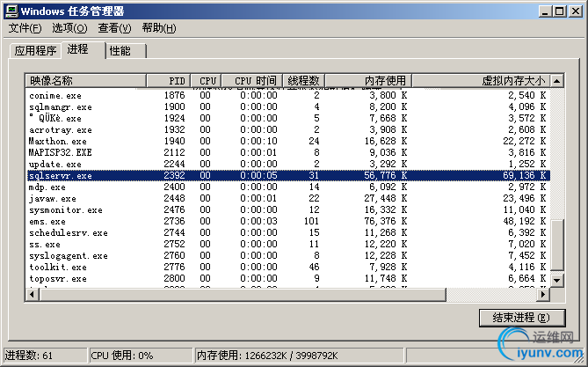This screenshot has width=588, height=367.
Task: Open the 帮助(H) menu
Action: (x=159, y=28)
